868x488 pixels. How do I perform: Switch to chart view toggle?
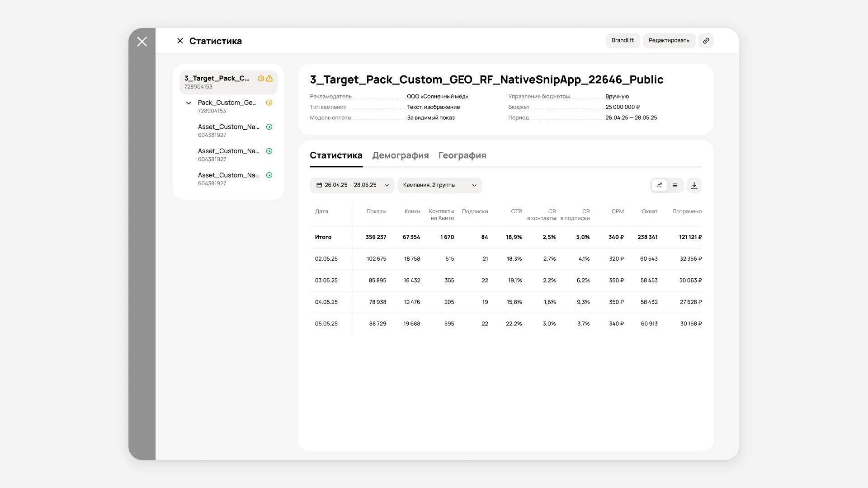click(x=660, y=185)
